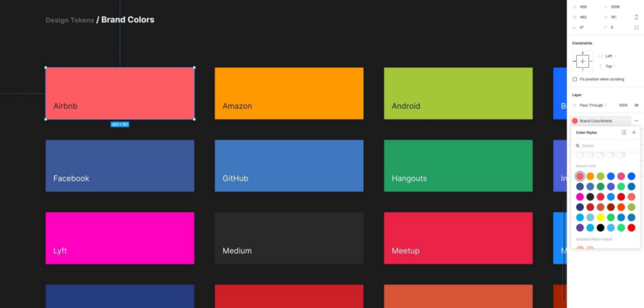Select the Facebook blue color card

tap(120, 166)
